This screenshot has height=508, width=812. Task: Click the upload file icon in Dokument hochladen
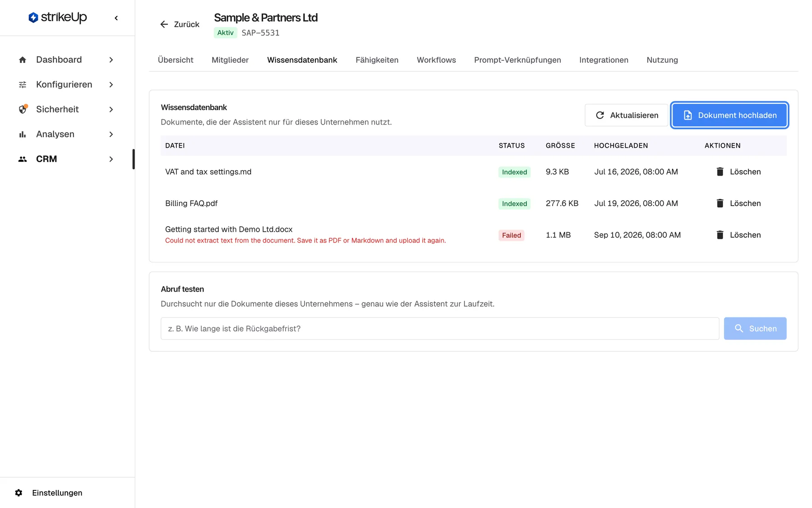tap(688, 115)
